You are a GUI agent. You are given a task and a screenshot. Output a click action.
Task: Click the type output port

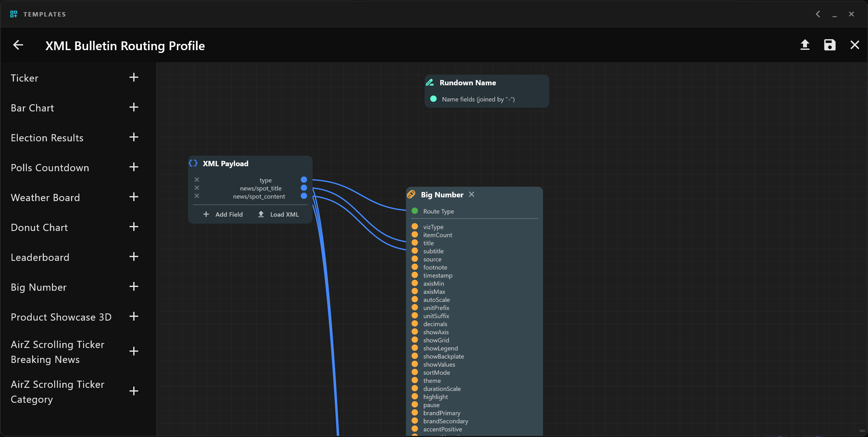coord(304,180)
